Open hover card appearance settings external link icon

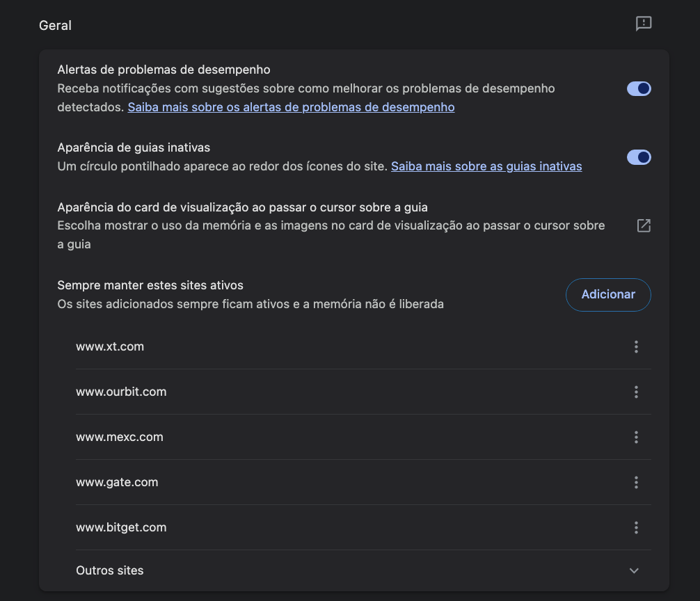[644, 226]
